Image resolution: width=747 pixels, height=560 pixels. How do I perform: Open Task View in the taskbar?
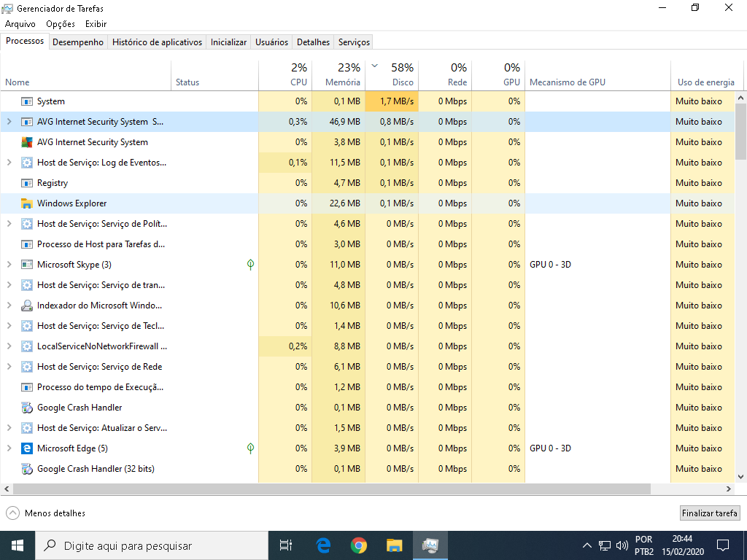point(286,545)
